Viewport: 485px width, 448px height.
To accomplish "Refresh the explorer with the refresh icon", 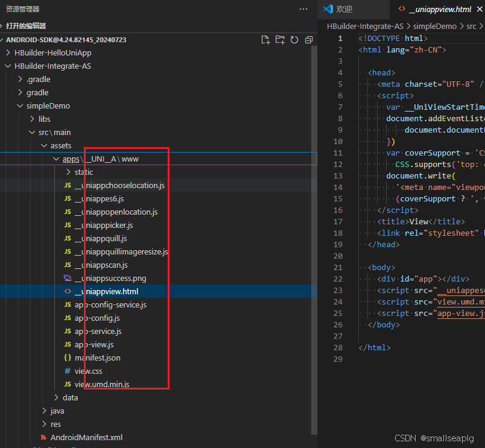I will pyautogui.click(x=294, y=40).
